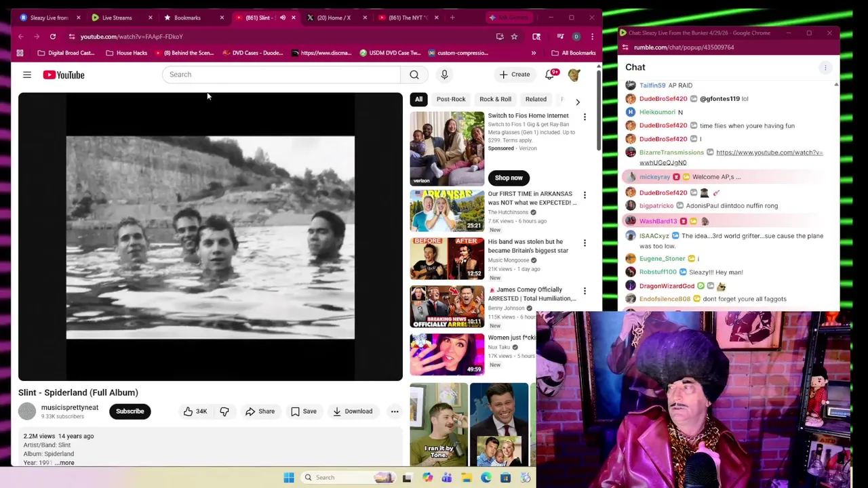The image size is (868, 488).
Task: Start voice search with the microphone icon
Action: [444, 75]
